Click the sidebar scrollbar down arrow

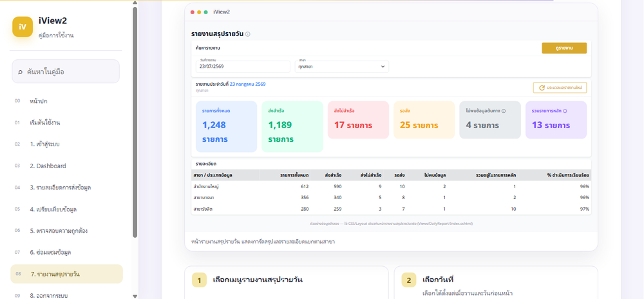(x=135, y=296)
